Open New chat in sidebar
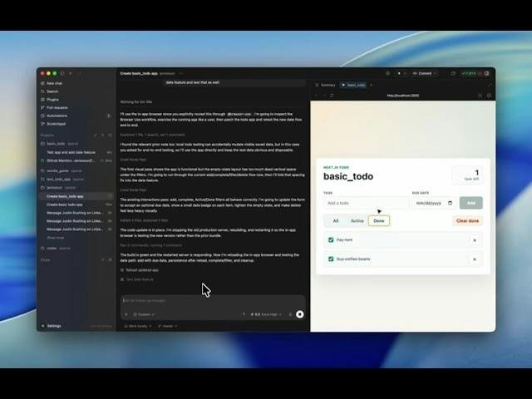Screen dimensions: 532x399 pyautogui.click(x=54, y=83)
